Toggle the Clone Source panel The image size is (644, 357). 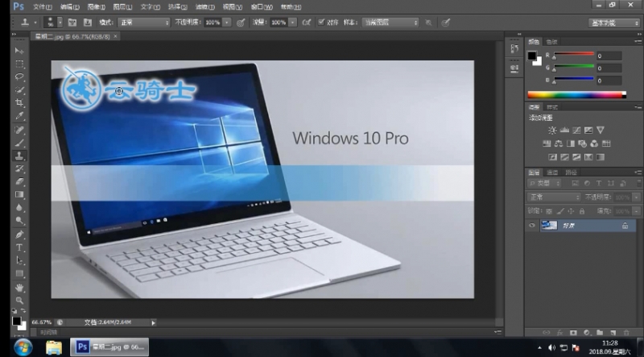[x=88, y=23]
